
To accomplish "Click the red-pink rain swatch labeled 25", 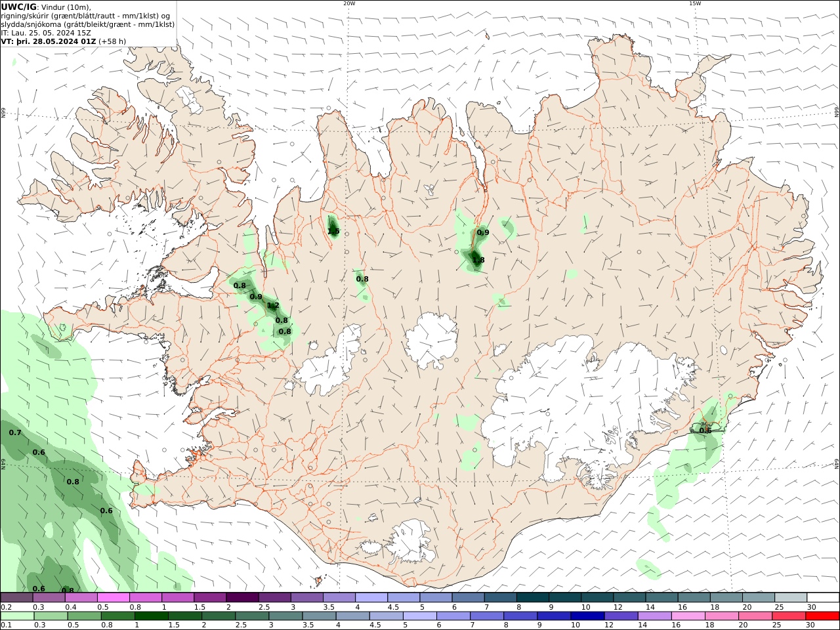I will click(x=789, y=616).
